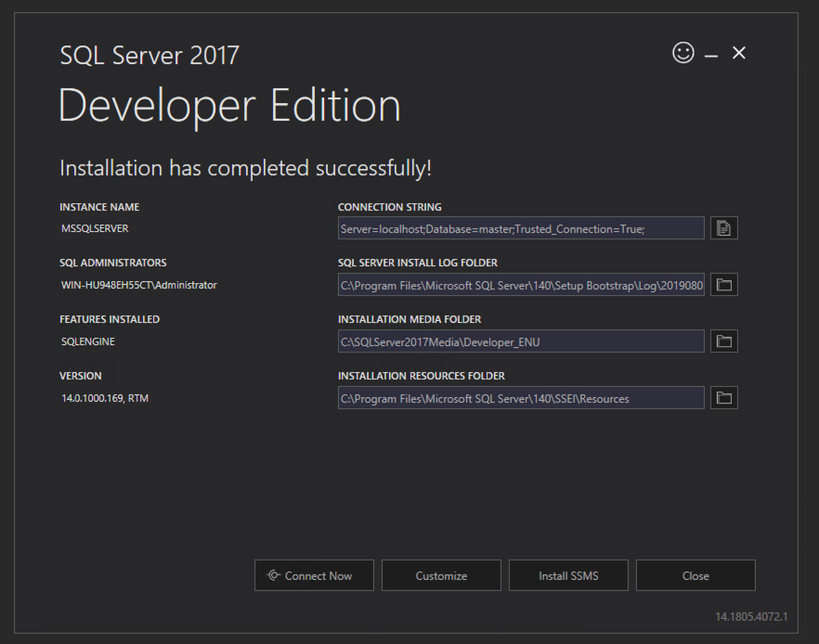Select the connection string text field
The height and width of the screenshot is (644, 819).
click(521, 228)
